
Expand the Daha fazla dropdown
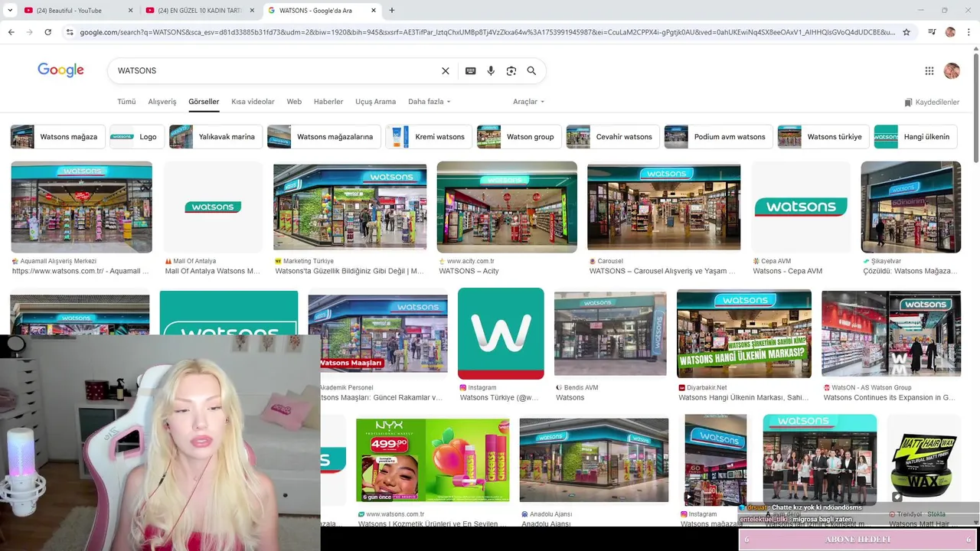(430, 102)
